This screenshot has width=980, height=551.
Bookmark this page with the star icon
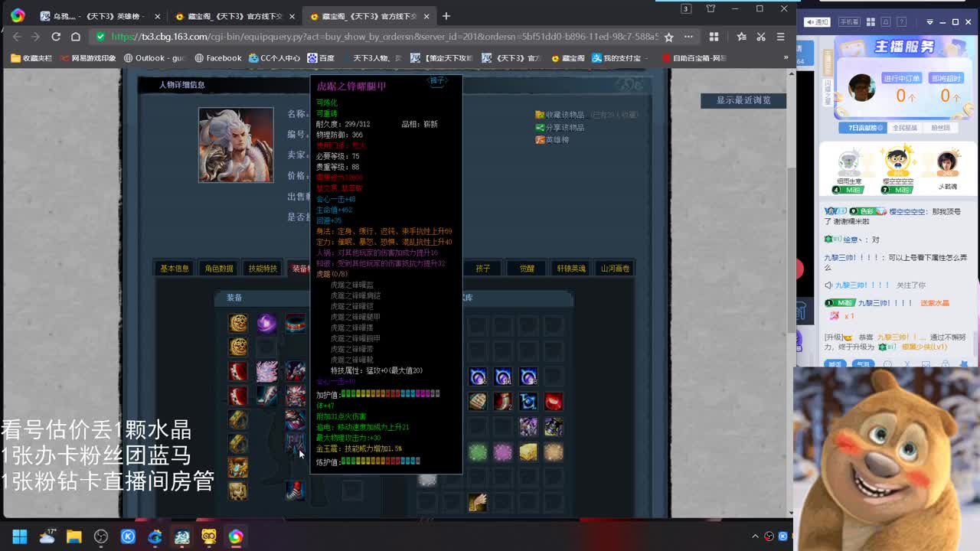tap(668, 37)
